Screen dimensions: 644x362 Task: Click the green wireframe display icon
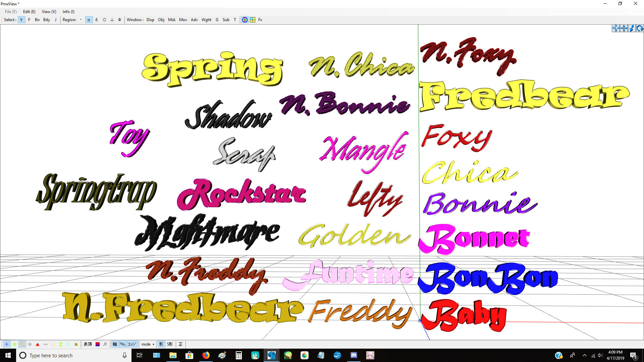click(15, 344)
